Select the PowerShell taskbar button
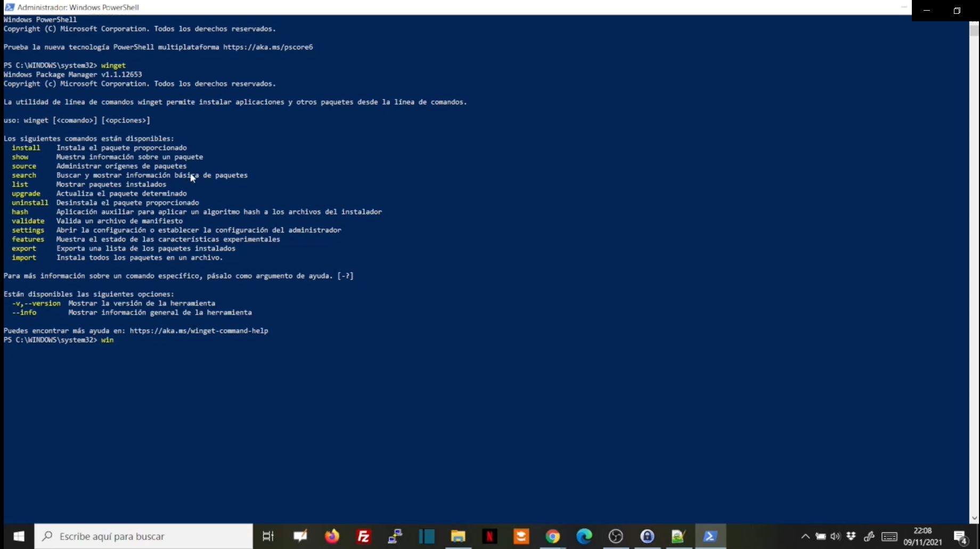 [x=710, y=536]
